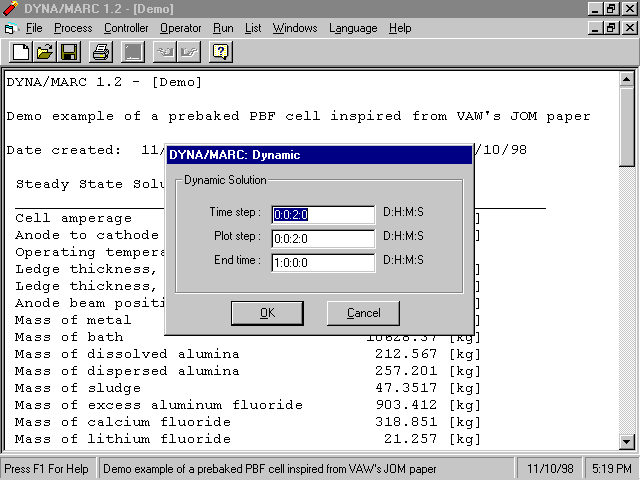Screen dimensions: 640x480
Task: Close the main DYNA/MARC window
Action: tap(629, 9)
